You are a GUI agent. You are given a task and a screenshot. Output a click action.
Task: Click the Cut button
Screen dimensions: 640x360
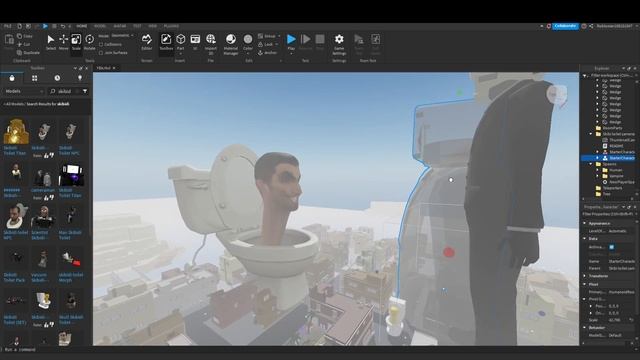point(24,44)
